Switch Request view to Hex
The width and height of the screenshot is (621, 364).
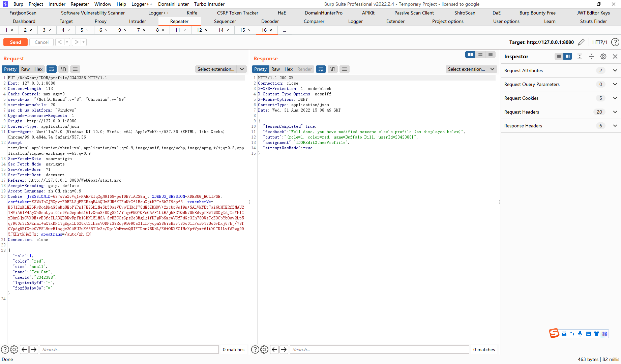point(38,69)
